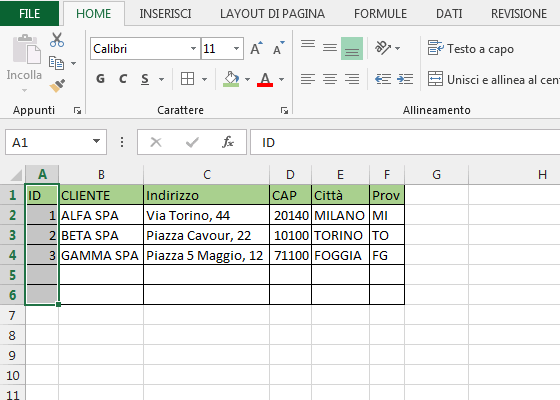The width and height of the screenshot is (560, 400).
Task: Click the Select All corner triangle
Action: pos(16,175)
